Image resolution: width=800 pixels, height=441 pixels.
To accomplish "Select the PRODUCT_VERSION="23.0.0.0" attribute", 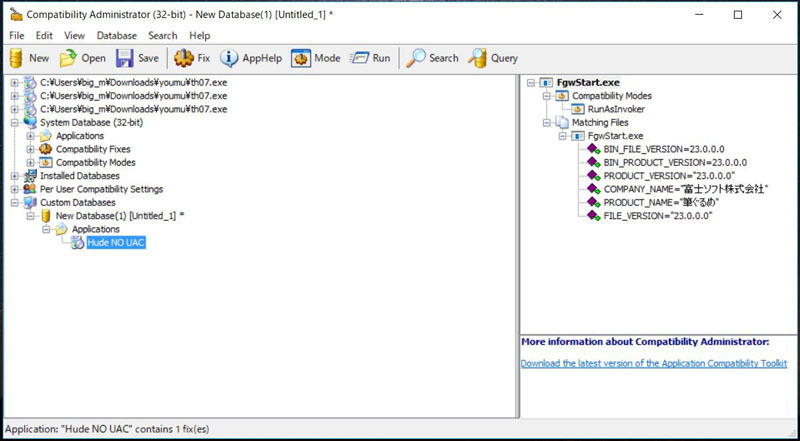I will tap(669, 176).
